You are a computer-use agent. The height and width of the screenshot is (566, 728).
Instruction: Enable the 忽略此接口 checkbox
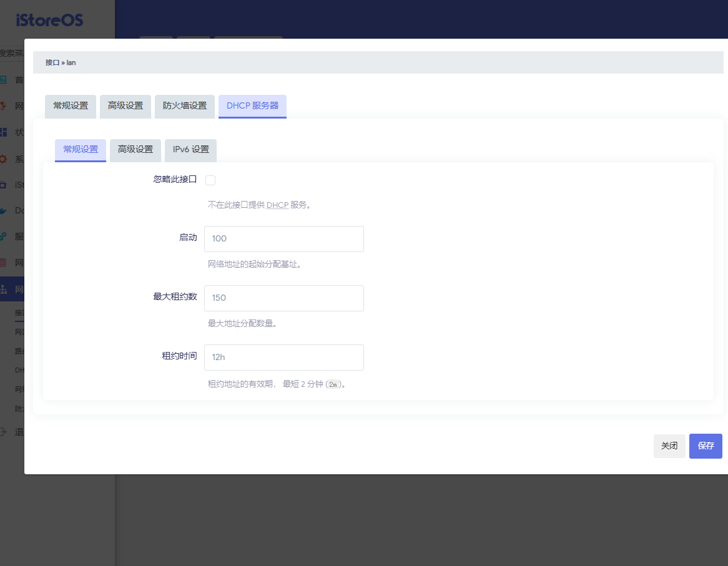210,180
